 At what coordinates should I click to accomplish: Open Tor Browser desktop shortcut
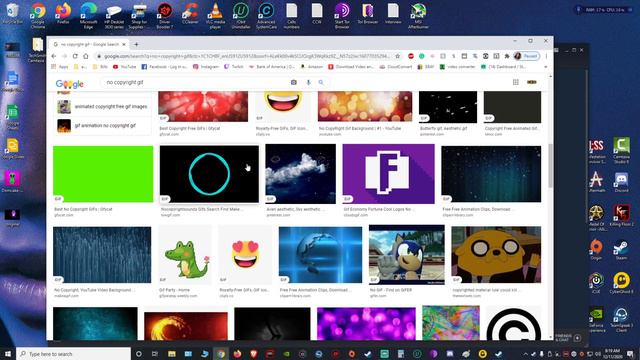click(x=367, y=14)
